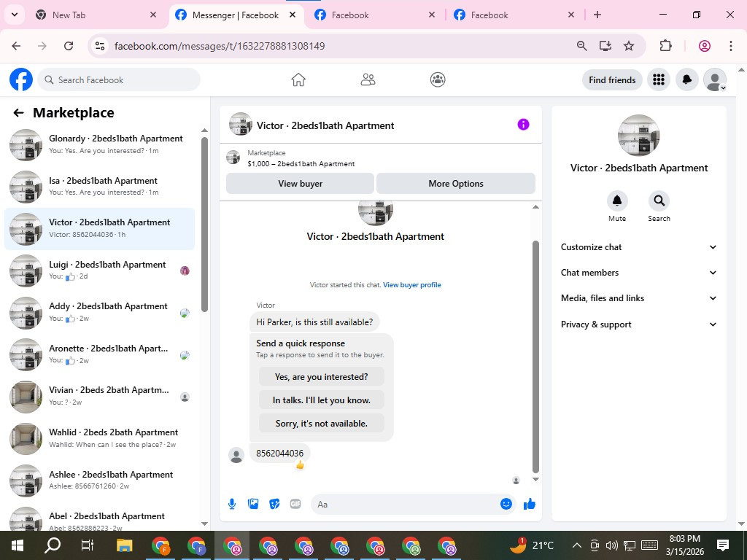The width and height of the screenshot is (747, 560).
Task: Open Chrome zoom magnifier in address bar
Action: coord(581,46)
